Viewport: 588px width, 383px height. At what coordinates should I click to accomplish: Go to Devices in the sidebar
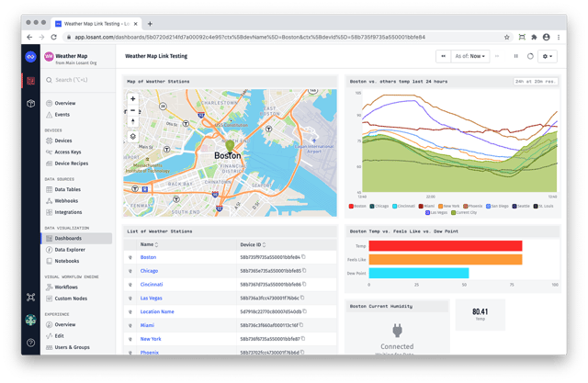63,141
